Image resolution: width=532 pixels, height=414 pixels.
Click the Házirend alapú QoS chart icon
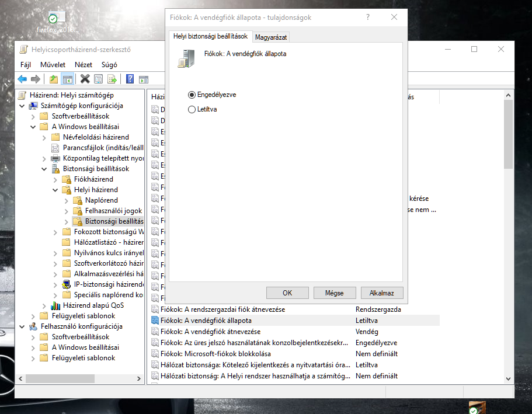[x=55, y=305]
